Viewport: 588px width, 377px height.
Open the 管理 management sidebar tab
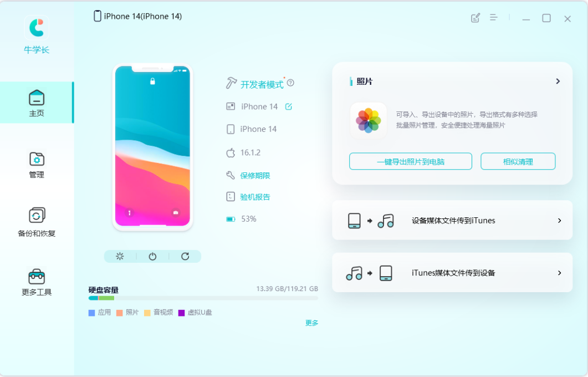point(37,164)
